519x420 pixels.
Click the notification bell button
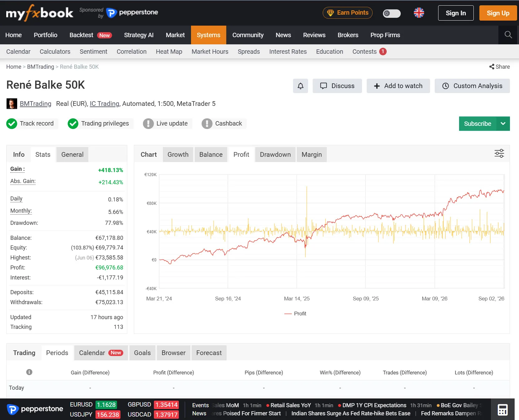301,86
